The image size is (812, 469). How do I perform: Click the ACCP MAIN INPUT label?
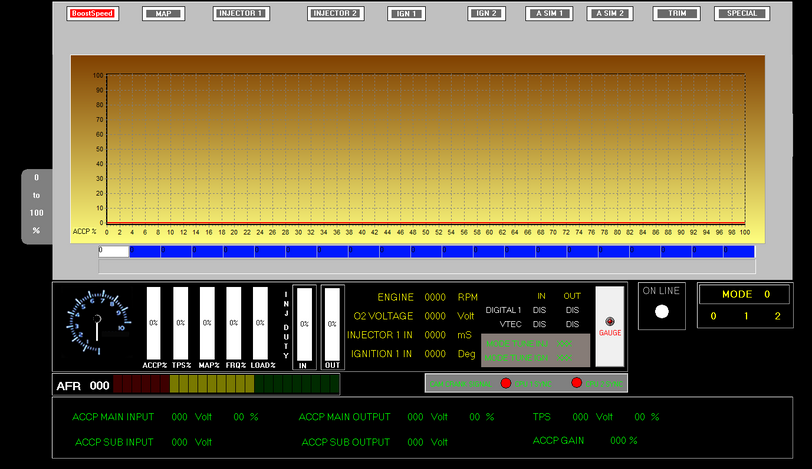coord(113,417)
